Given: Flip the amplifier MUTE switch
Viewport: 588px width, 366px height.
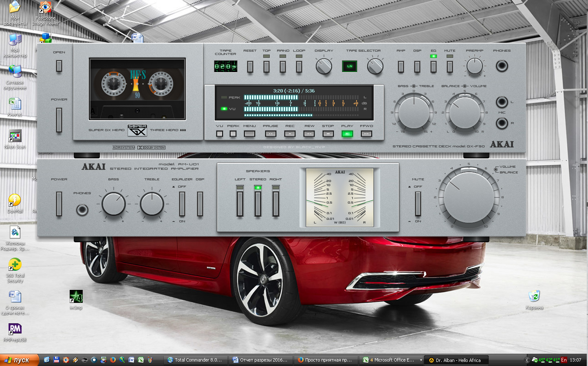Looking at the screenshot, I should click(418, 204).
